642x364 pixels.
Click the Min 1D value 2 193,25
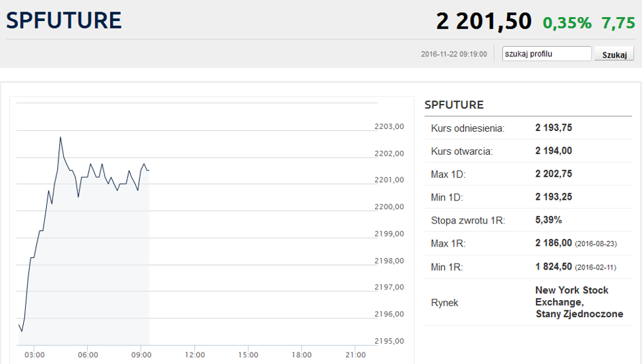(x=554, y=197)
